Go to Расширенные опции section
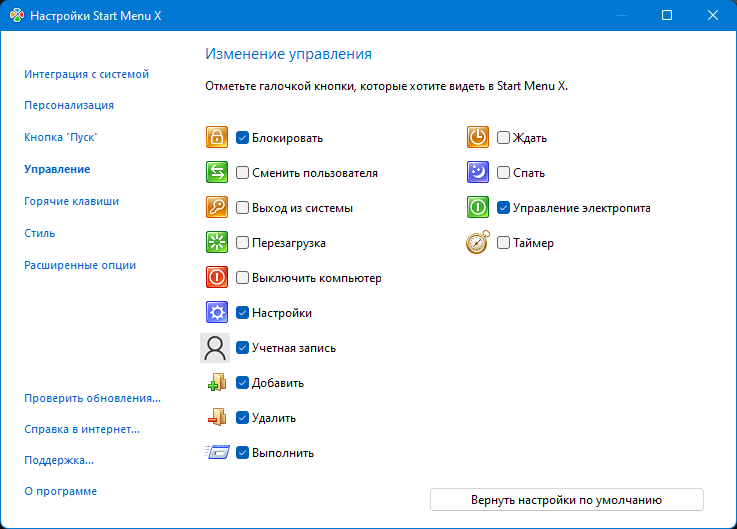This screenshot has width=737, height=529. pyautogui.click(x=80, y=265)
